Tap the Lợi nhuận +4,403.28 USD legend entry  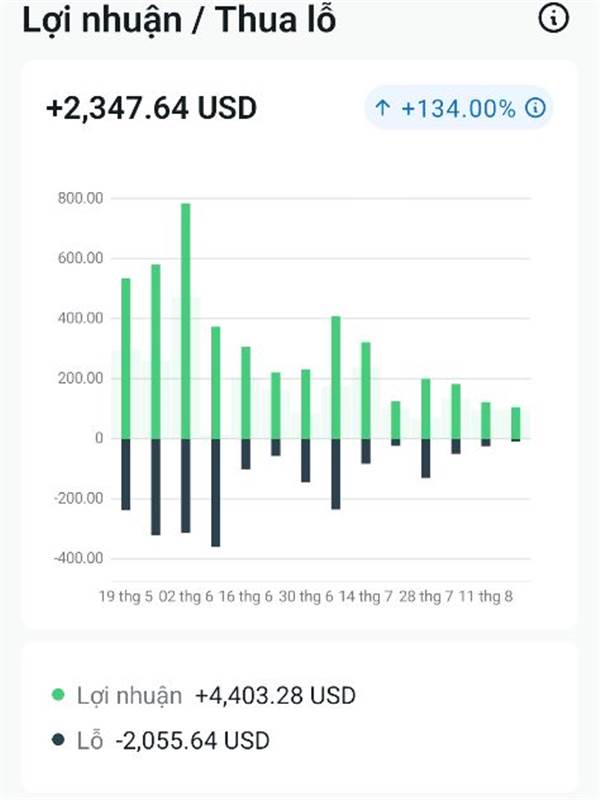coord(204,695)
